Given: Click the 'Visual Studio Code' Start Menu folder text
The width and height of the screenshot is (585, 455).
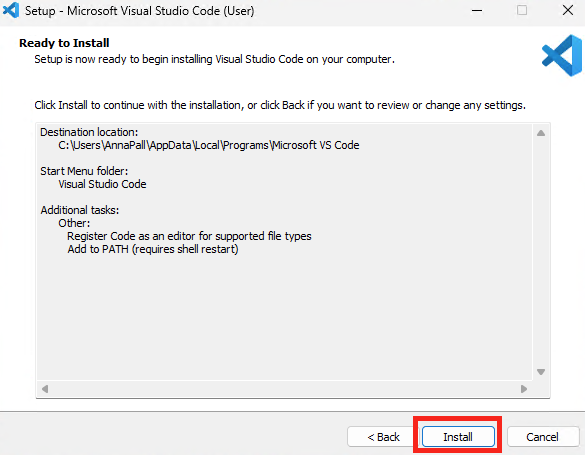Looking at the screenshot, I should [x=102, y=184].
